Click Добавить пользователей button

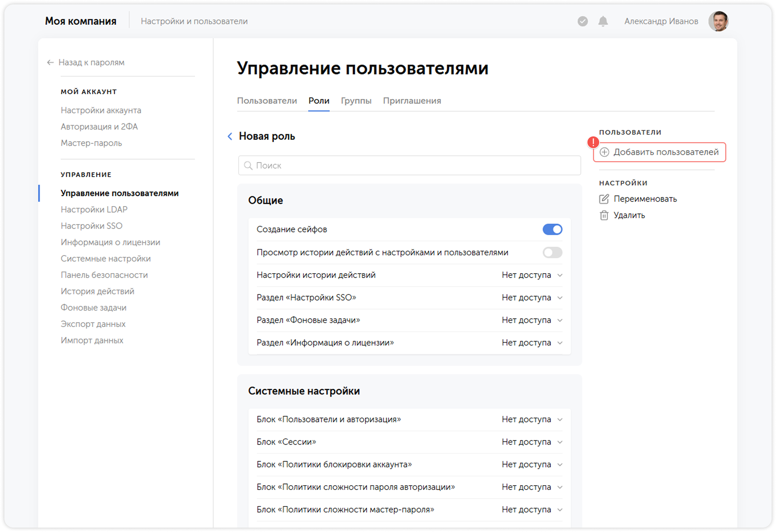[659, 152]
